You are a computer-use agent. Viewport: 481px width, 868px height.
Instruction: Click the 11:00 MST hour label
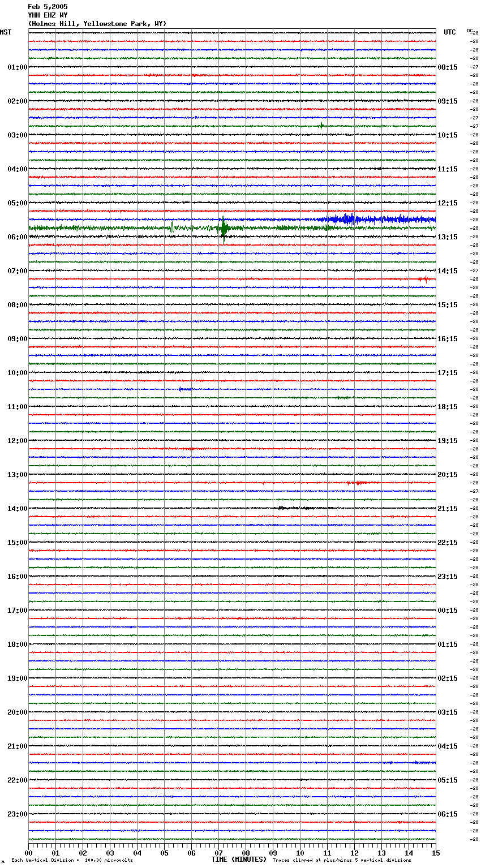click(x=18, y=407)
